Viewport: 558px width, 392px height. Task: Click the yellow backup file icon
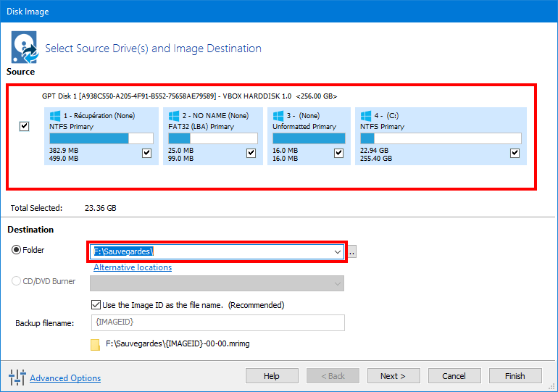tap(95, 345)
